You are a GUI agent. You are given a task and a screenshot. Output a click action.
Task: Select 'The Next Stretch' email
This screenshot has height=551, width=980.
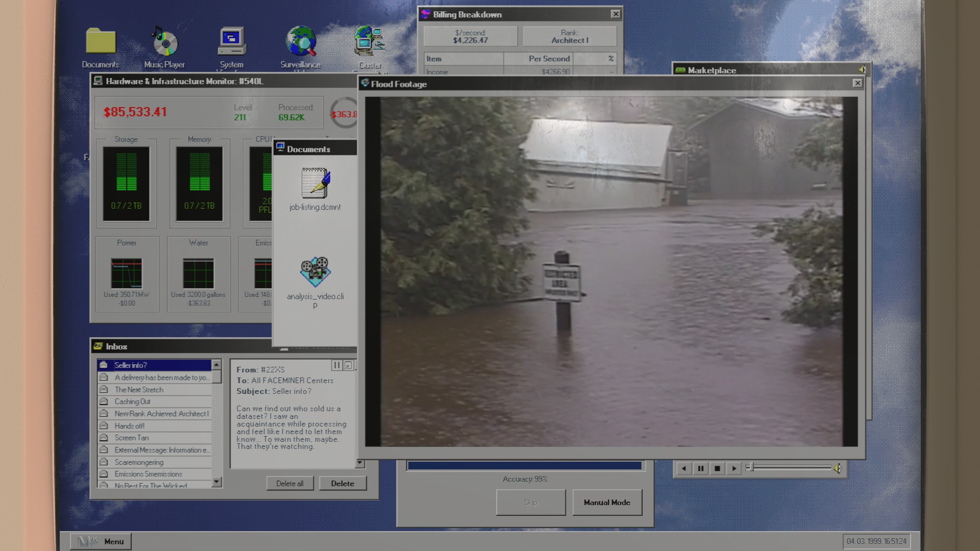(139, 390)
